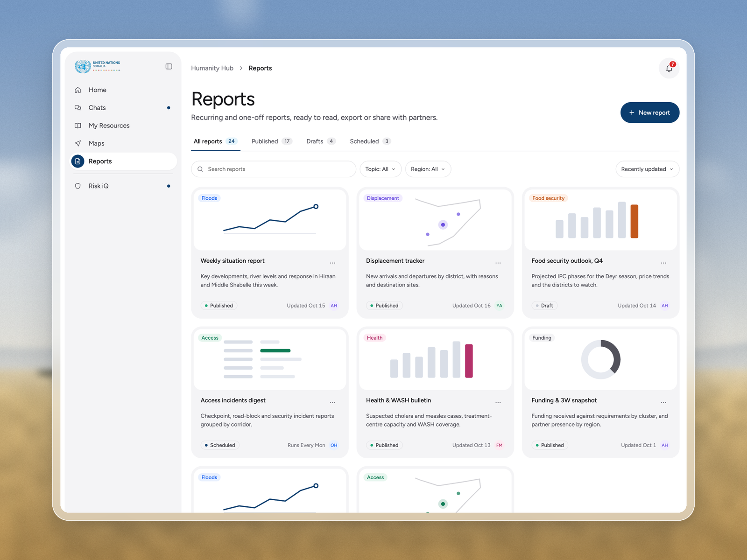Click AH avatar on Food security outlook

[665, 306]
